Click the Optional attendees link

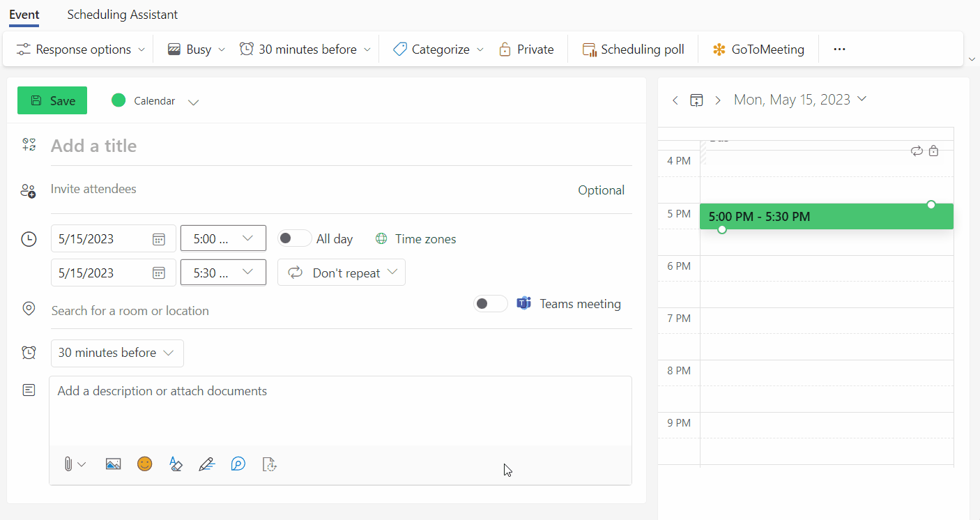(601, 190)
